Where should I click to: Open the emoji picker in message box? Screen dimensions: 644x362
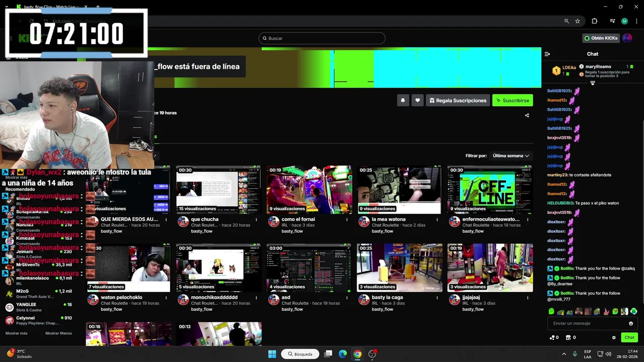(x=631, y=323)
